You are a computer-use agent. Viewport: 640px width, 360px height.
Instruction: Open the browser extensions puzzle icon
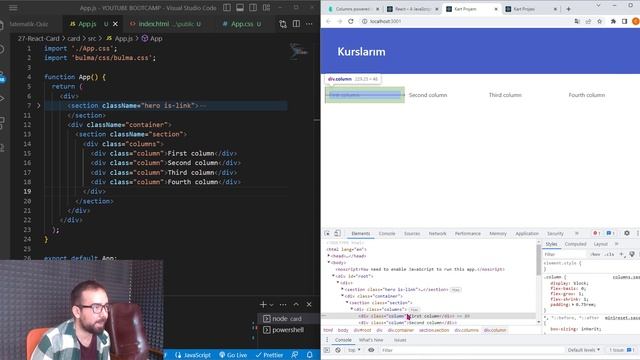[x=613, y=21]
